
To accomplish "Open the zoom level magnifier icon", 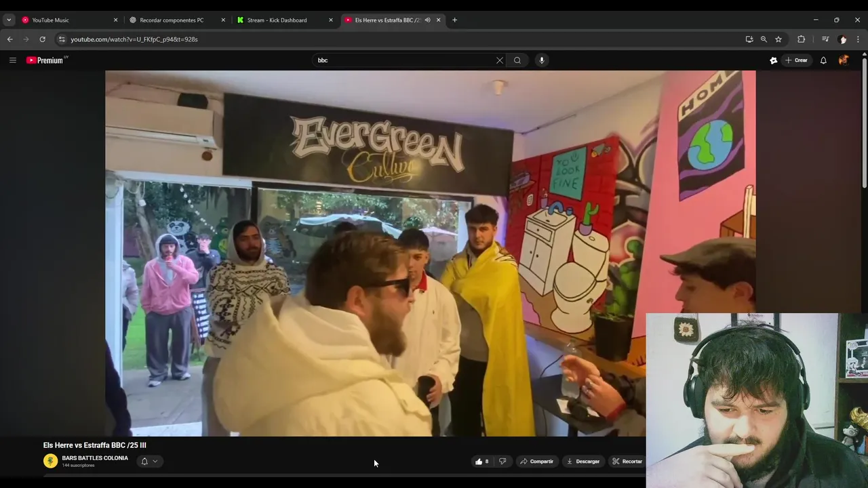I will tap(764, 39).
